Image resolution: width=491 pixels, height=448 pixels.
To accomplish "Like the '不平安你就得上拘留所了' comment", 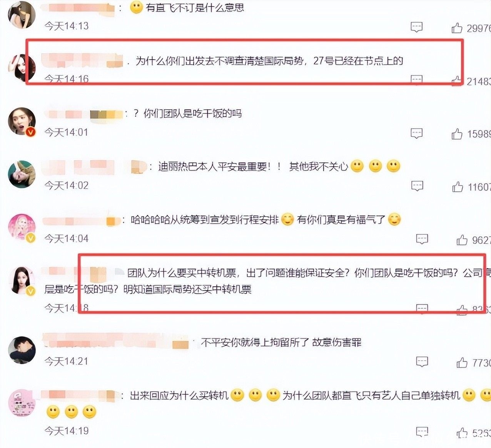I will [x=462, y=363].
